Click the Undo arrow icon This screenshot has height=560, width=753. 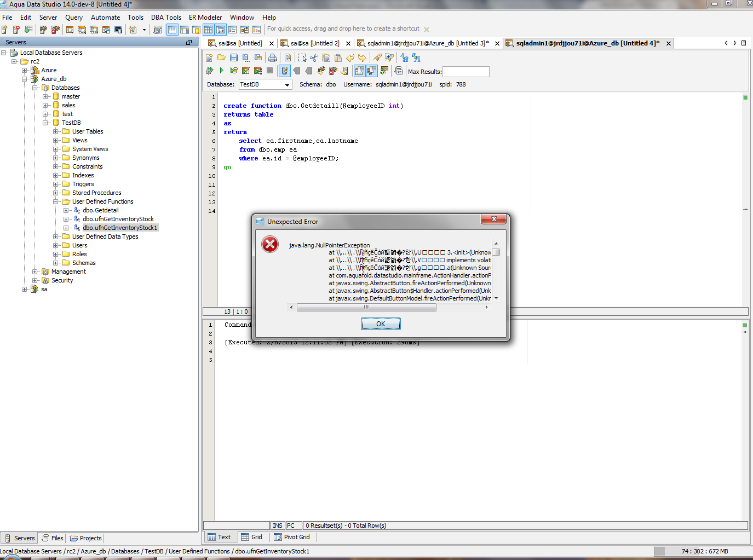350,57
